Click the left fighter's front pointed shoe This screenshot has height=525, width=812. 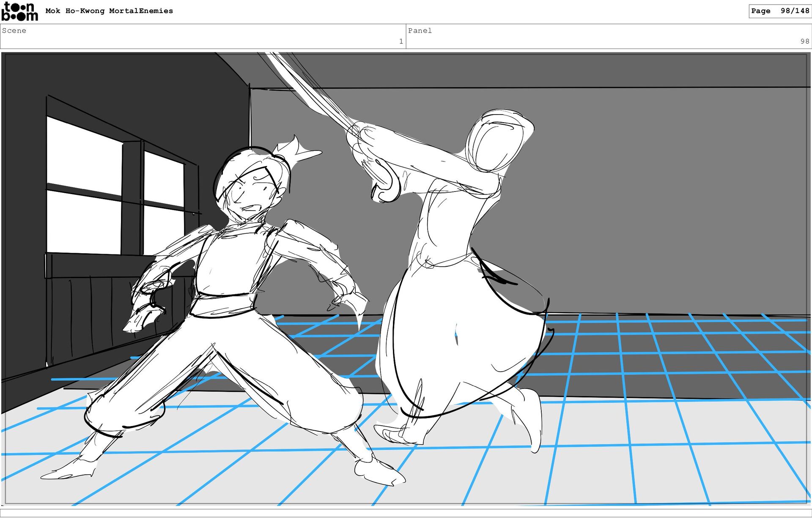[379, 473]
